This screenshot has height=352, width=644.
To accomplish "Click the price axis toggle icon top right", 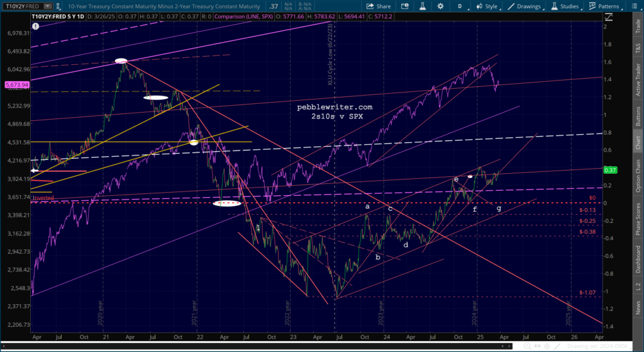I will pyautogui.click(x=609, y=17).
